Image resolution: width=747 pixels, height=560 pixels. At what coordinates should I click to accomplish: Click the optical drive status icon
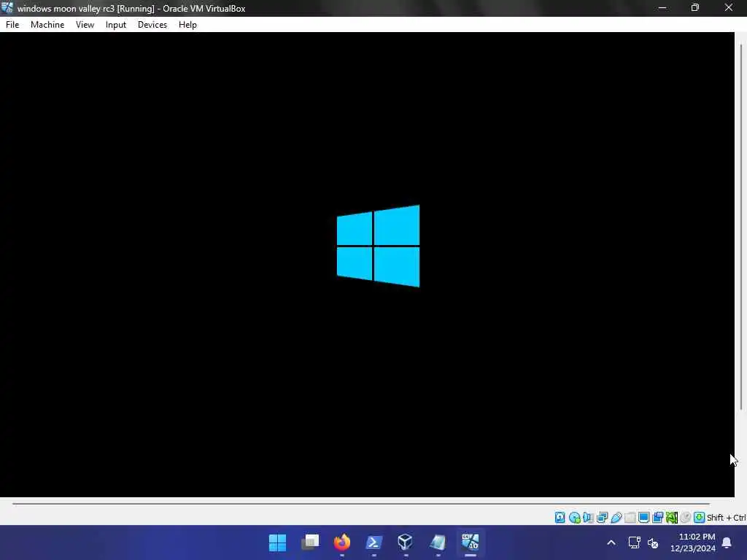pos(575,517)
